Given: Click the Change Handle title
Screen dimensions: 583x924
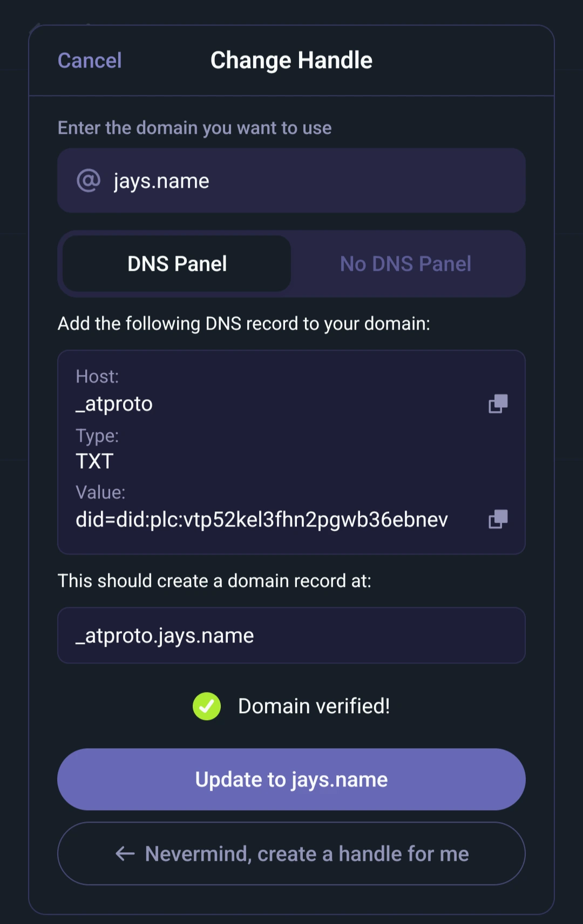Looking at the screenshot, I should click(291, 60).
